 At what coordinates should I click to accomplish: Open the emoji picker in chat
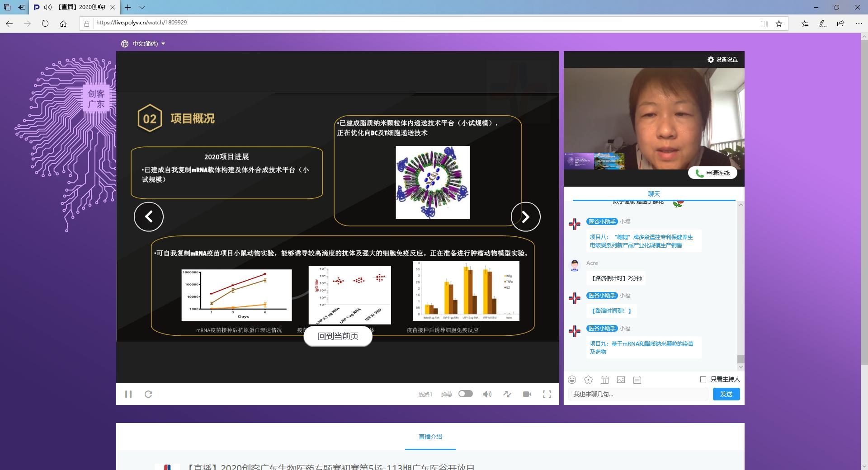point(572,380)
